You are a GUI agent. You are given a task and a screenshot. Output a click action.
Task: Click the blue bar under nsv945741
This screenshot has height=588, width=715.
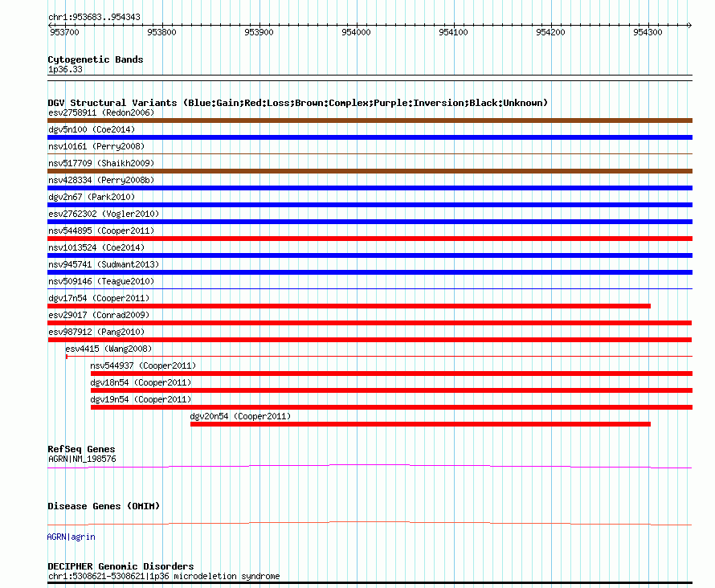coord(370,272)
